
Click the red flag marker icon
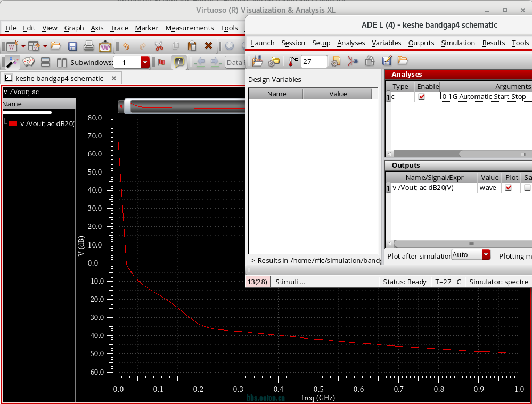(161, 62)
